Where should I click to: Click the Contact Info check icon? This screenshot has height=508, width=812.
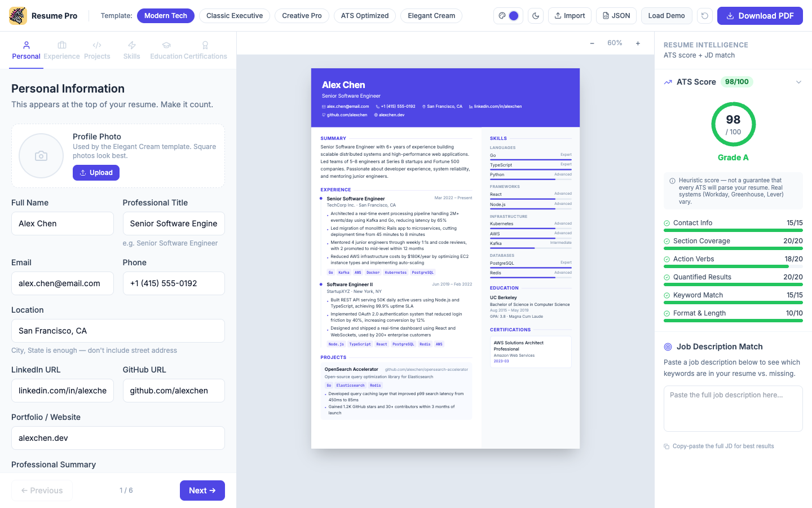tap(667, 223)
